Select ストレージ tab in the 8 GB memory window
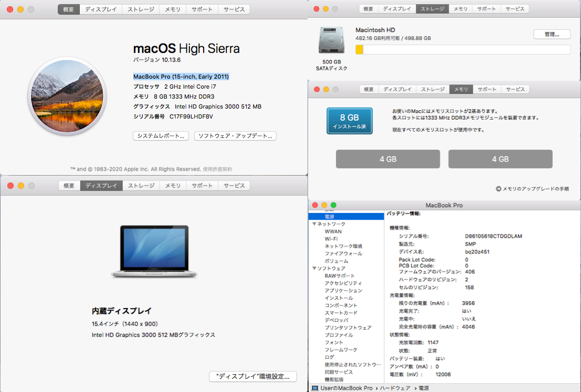The height and width of the screenshot is (392, 581). tap(433, 89)
